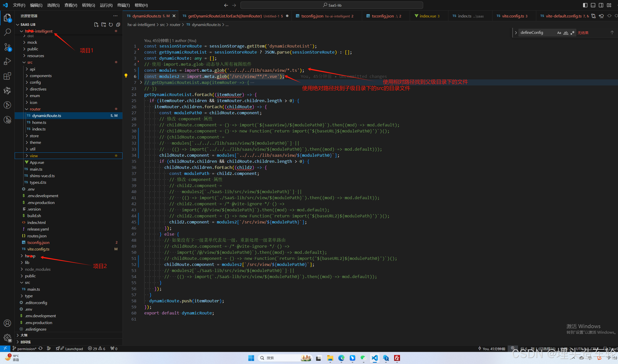The image size is (618, 364).
Task: Open the Extensions view
Action: pos(7,76)
